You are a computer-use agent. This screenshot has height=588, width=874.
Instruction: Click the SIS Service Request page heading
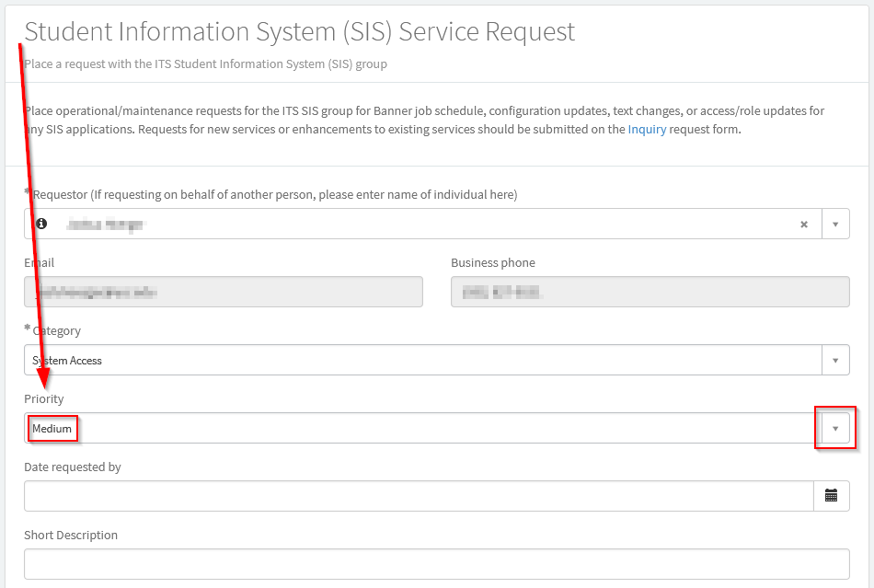[x=300, y=31]
